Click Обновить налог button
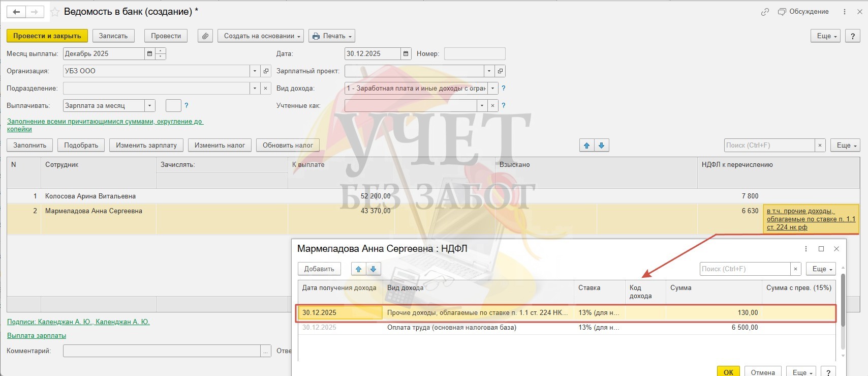Viewport: 868px width, 376px height. point(288,146)
